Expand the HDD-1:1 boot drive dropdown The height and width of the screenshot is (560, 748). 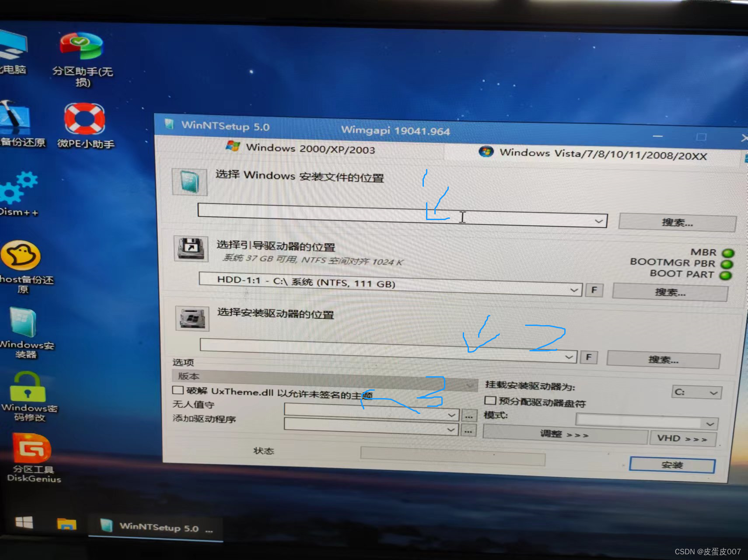click(x=573, y=290)
